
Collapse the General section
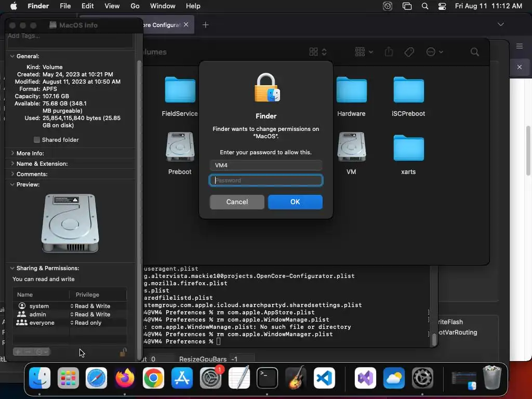12,56
